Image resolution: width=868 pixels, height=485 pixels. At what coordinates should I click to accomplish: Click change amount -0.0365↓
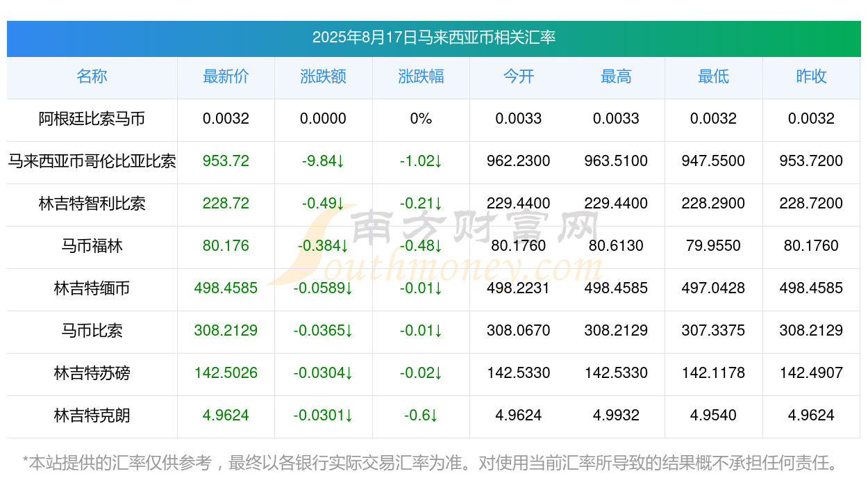click(x=323, y=331)
